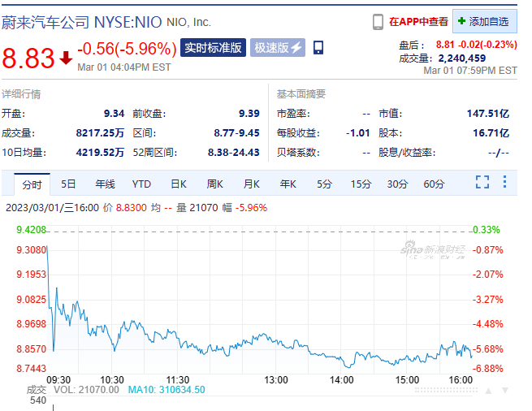Select the 5分 interval tab
Image resolution: width=532 pixels, height=411 pixels.
[x=324, y=184]
